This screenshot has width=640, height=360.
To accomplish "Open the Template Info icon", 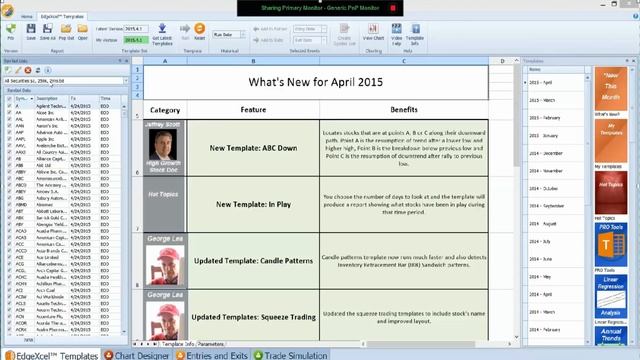I will [x=416, y=29].
